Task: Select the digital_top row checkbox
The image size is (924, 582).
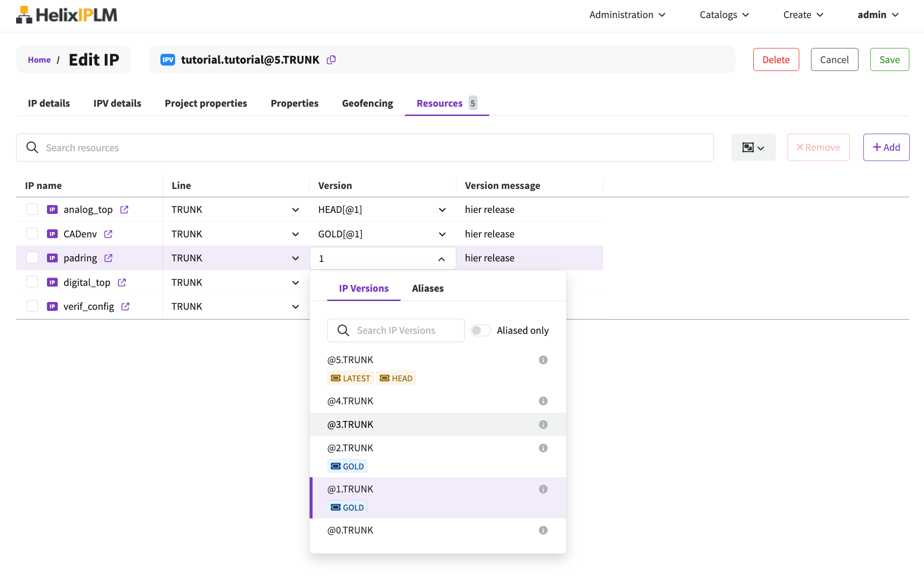Action: (32, 282)
